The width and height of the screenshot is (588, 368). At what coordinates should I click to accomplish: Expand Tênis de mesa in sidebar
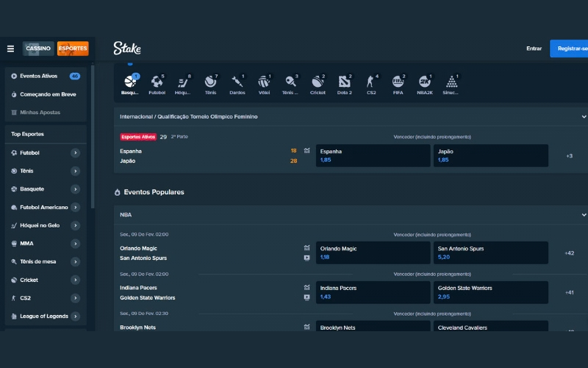[x=76, y=262]
